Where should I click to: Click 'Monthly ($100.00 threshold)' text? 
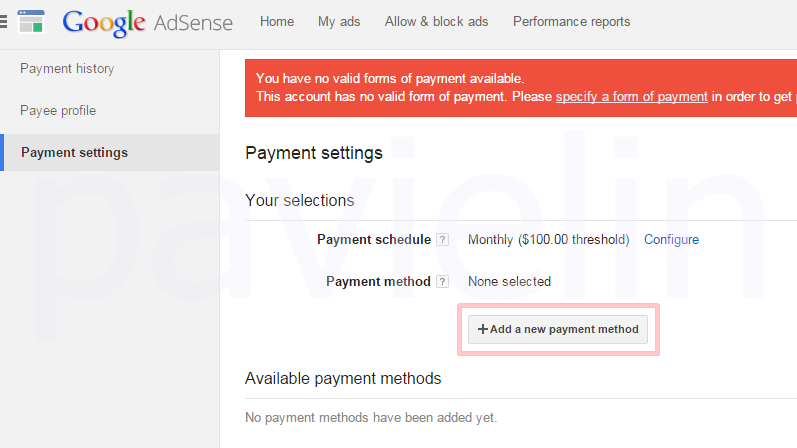[x=548, y=240]
